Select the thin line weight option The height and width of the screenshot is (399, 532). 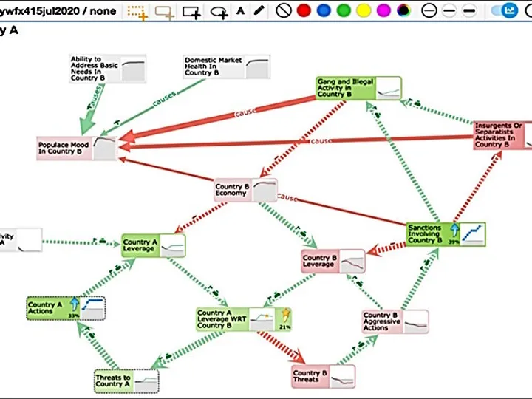tap(429, 11)
